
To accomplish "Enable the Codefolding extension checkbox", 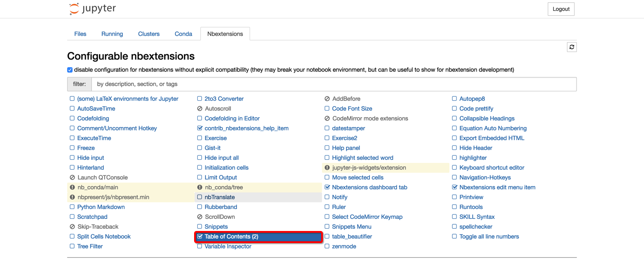I will [72, 118].
